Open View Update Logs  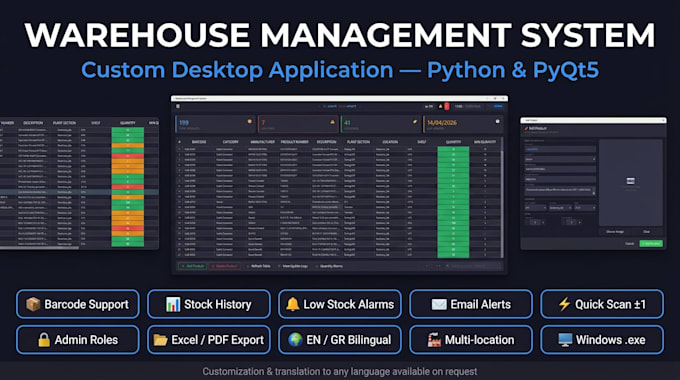point(294,266)
